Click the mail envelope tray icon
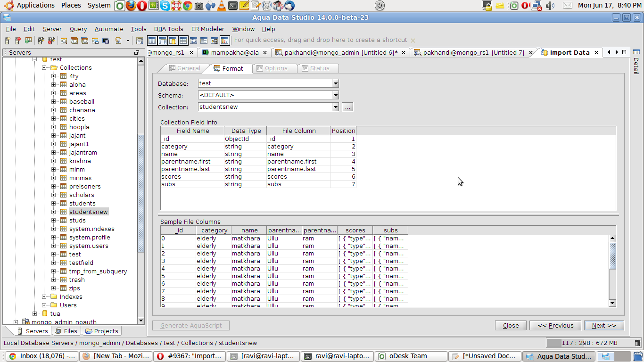644x362 pixels. coord(568,6)
